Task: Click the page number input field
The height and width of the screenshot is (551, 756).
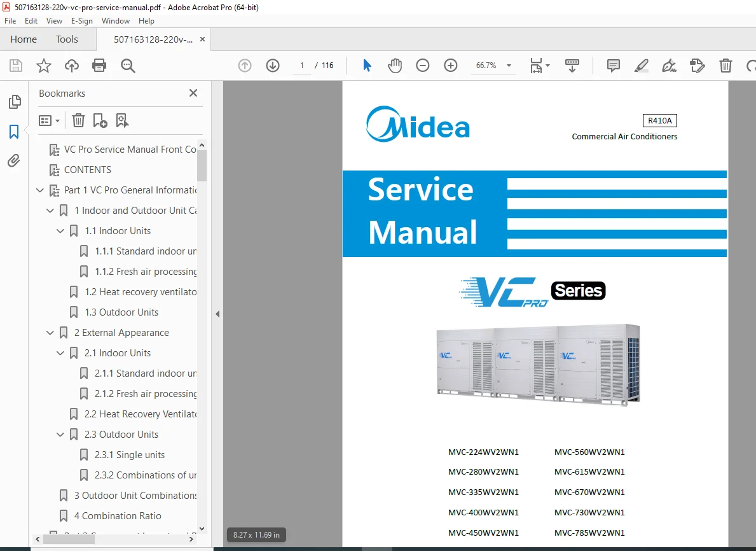Action: pos(302,66)
